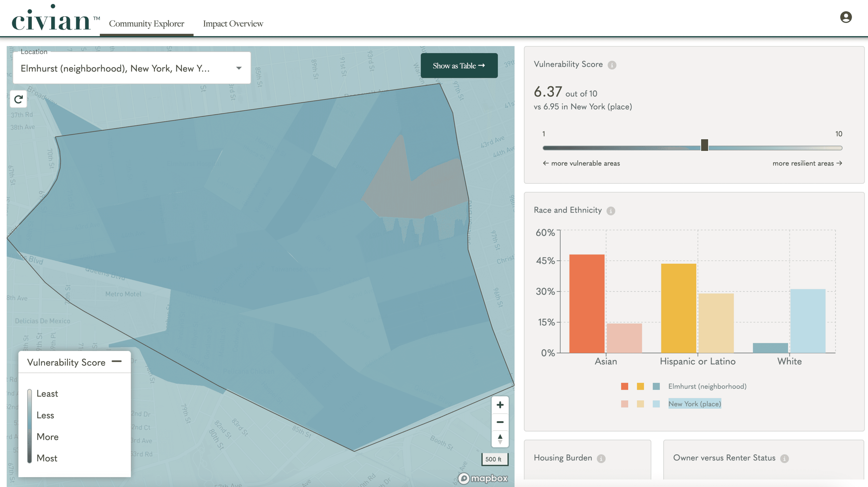Click the light pink New York legend swatch
868x487 pixels.
point(624,404)
